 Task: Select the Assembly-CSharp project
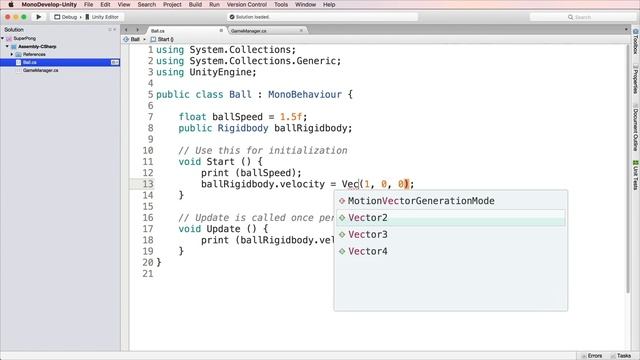tap(37, 47)
